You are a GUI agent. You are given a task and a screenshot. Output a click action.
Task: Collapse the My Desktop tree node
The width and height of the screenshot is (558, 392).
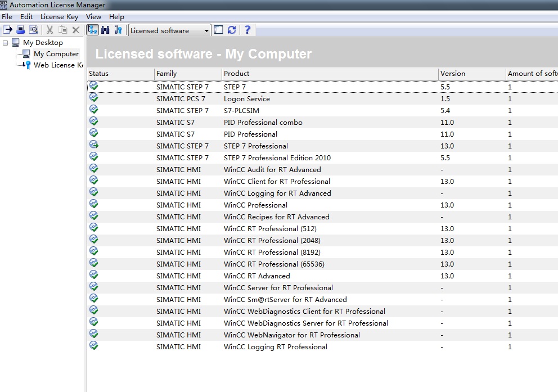tap(5, 43)
